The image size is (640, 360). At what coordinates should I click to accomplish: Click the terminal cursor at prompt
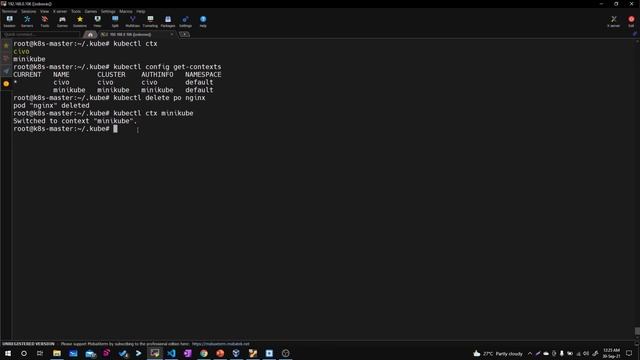116,129
